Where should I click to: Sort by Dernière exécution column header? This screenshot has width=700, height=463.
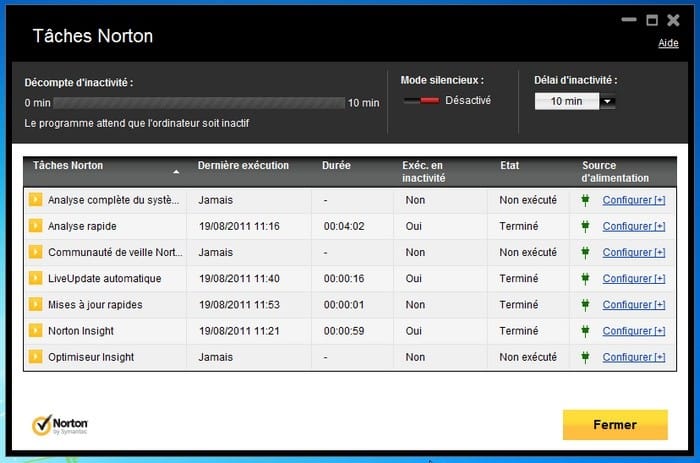[x=243, y=165]
